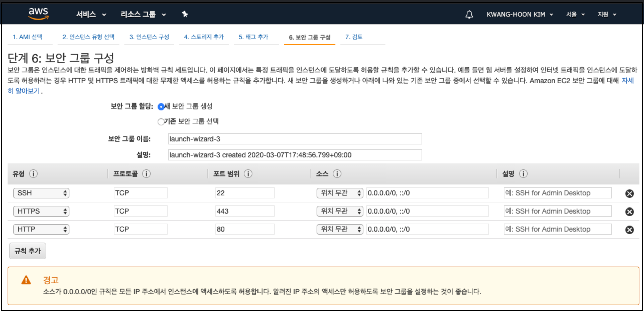This screenshot has width=644, height=312.
Task: Remove the SSH rule with X icon
Action: [629, 193]
